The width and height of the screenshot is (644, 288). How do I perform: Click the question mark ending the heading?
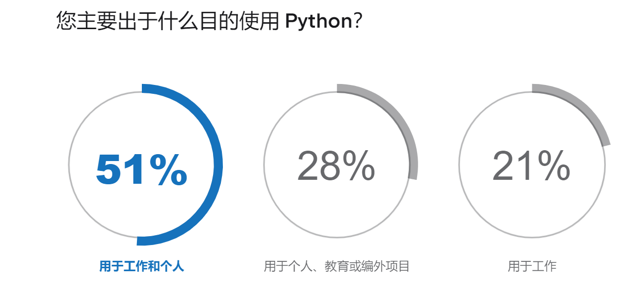[358, 22]
